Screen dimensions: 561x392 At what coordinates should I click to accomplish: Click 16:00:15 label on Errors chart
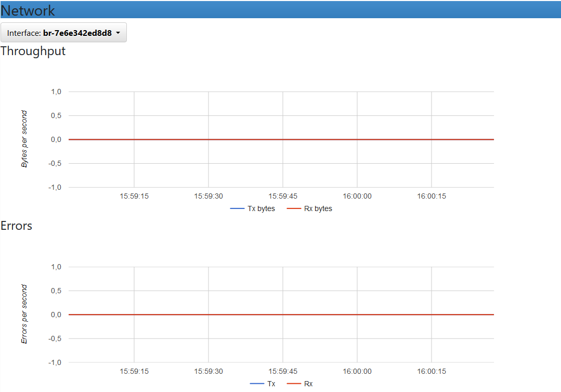click(x=432, y=371)
